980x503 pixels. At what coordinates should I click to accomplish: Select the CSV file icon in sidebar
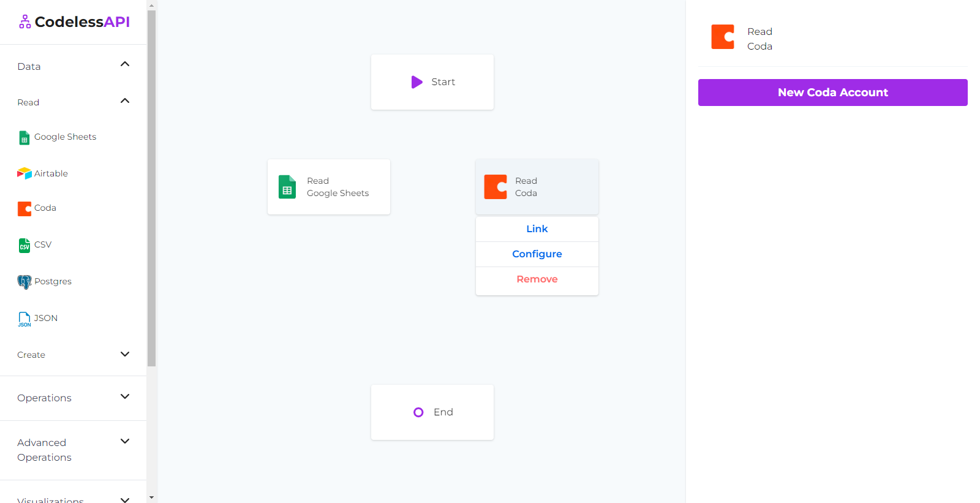click(24, 246)
